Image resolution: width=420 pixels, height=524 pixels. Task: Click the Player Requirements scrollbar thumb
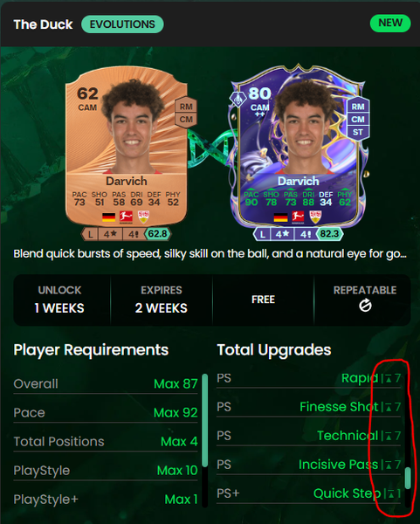205,420
